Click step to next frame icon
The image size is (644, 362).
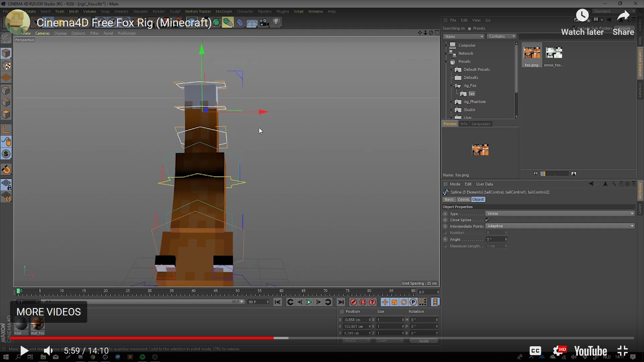318,302
